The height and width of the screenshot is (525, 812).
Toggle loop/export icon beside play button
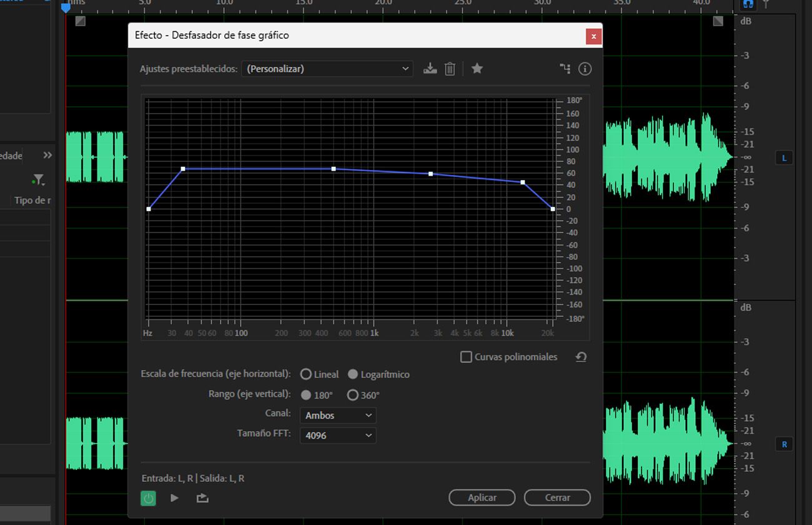coord(202,498)
